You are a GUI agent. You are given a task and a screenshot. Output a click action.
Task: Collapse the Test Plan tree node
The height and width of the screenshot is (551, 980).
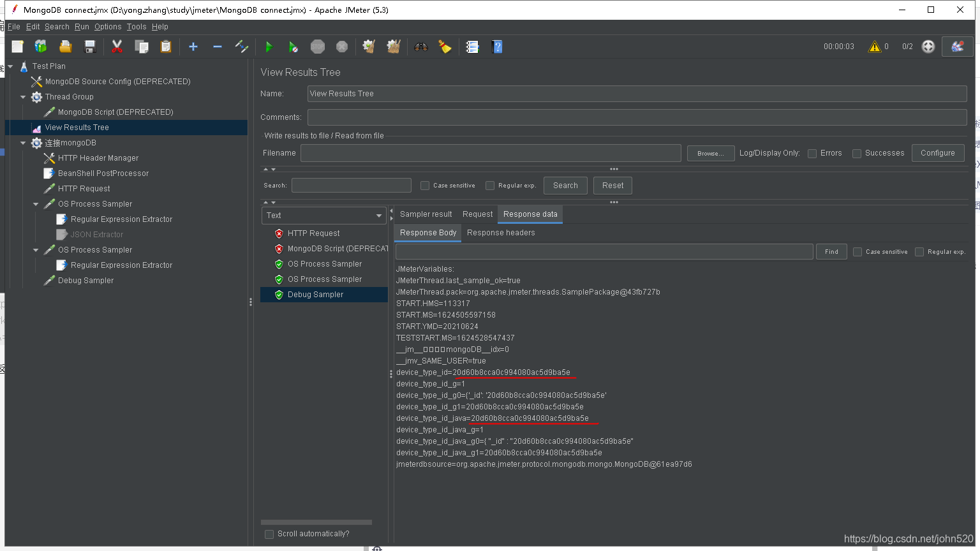[x=10, y=66]
